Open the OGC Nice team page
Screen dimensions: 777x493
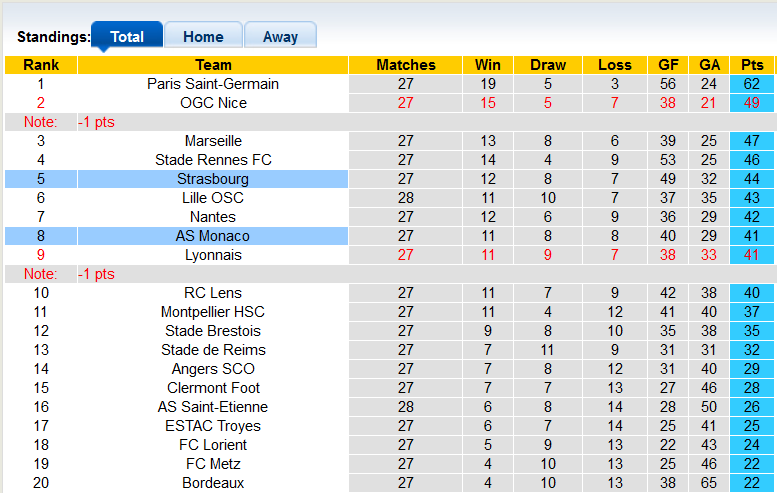(x=213, y=103)
